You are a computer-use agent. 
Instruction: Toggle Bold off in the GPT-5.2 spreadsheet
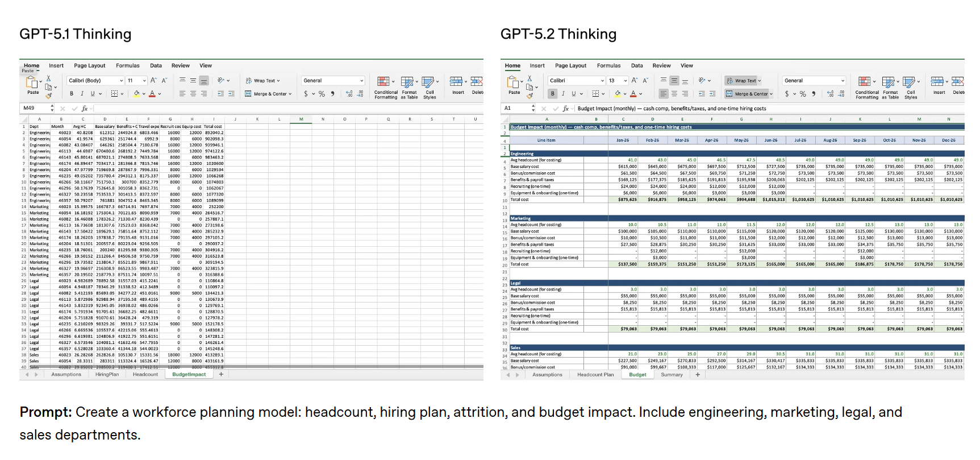coord(552,94)
